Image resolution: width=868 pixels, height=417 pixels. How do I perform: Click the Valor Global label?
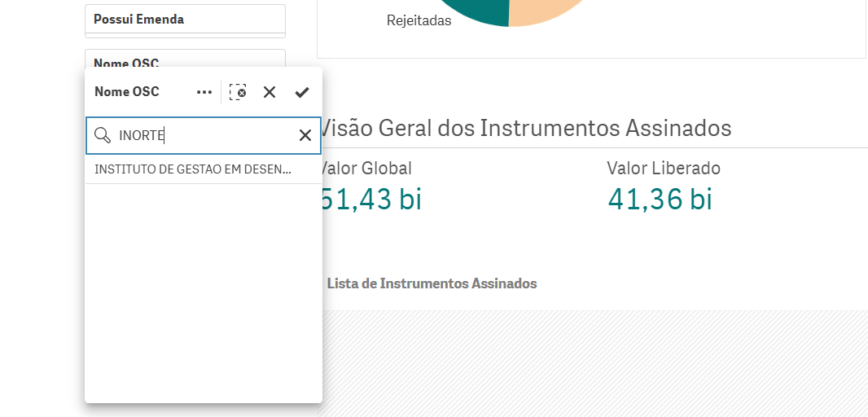(366, 169)
